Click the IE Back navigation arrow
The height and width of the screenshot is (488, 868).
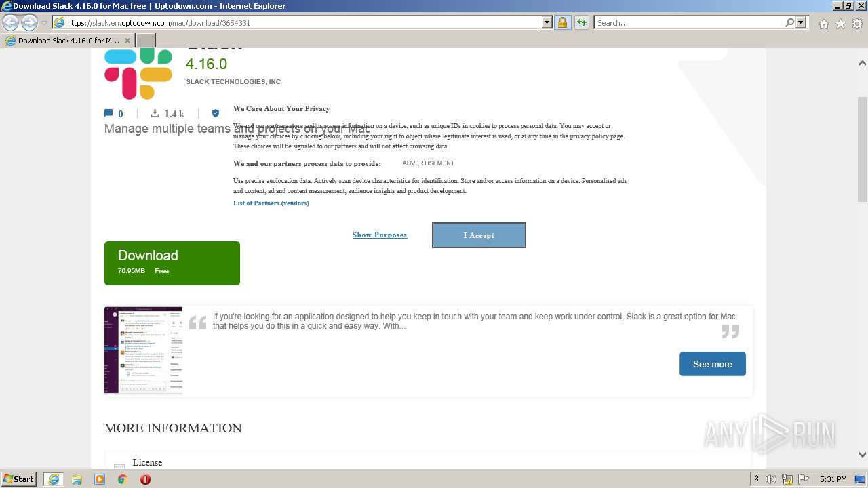pyautogui.click(x=10, y=23)
